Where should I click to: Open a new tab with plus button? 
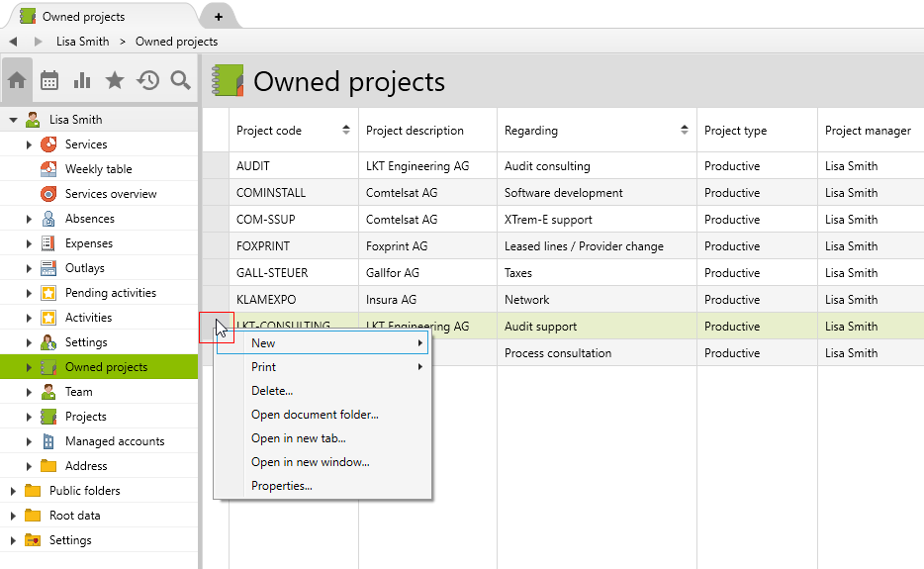click(218, 17)
